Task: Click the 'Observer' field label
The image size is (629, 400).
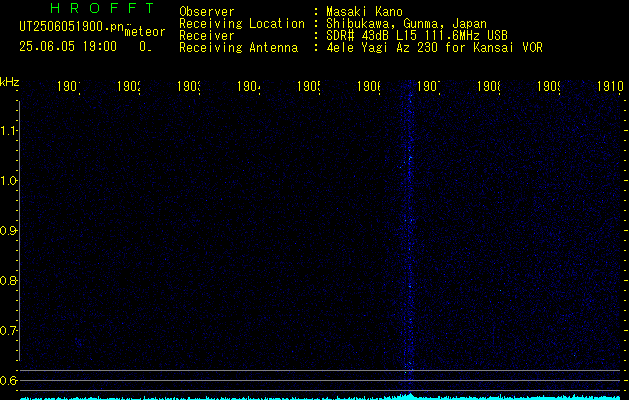Action: (207, 12)
